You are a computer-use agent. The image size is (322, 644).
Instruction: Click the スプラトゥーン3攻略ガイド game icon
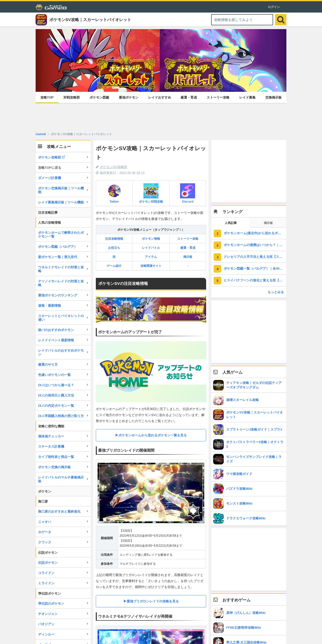218,430
